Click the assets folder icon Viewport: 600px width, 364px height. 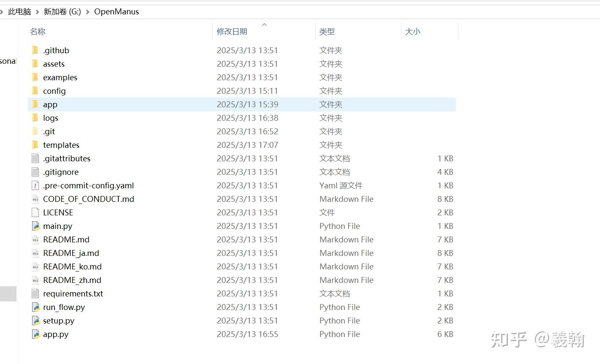click(x=35, y=64)
